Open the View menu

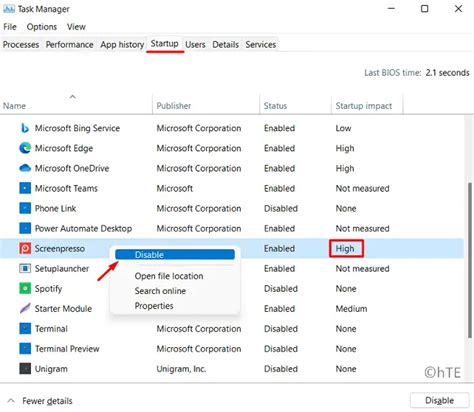76,27
